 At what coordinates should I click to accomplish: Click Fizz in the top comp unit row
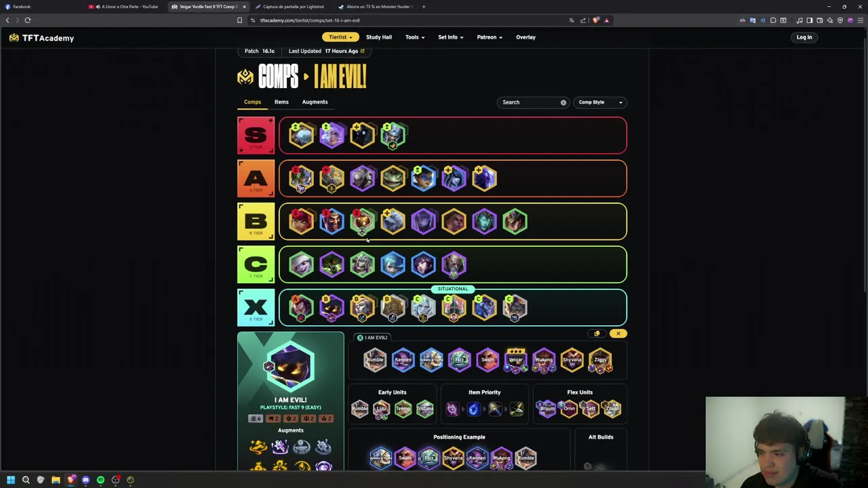pos(459,360)
